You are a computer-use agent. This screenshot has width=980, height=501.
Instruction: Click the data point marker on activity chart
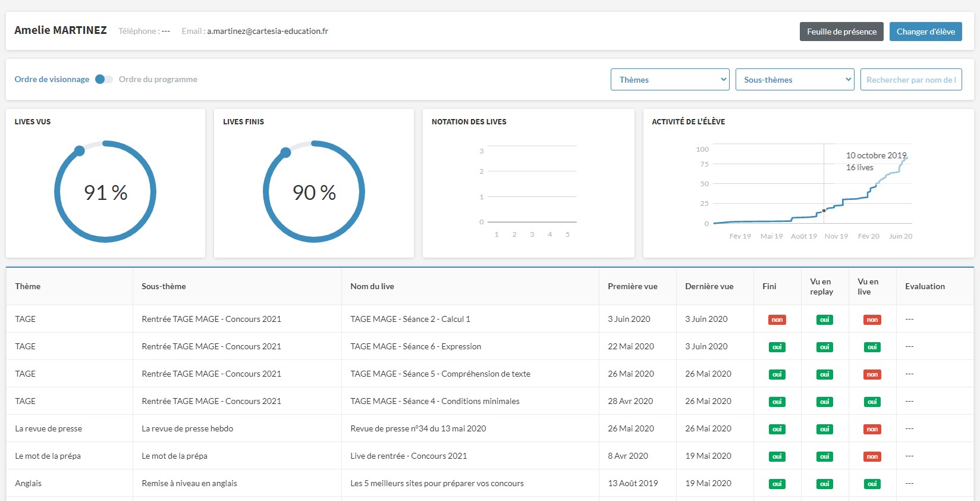tap(824, 211)
